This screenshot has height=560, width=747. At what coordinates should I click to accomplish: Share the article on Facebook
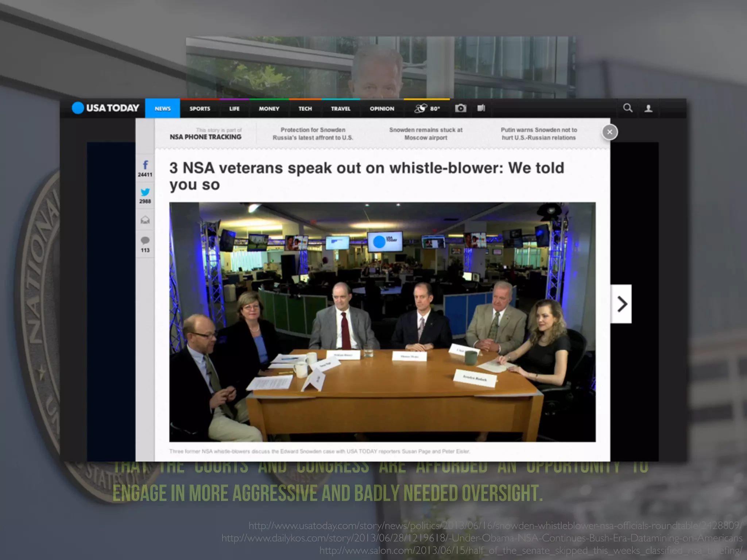pyautogui.click(x=145, y=165)
